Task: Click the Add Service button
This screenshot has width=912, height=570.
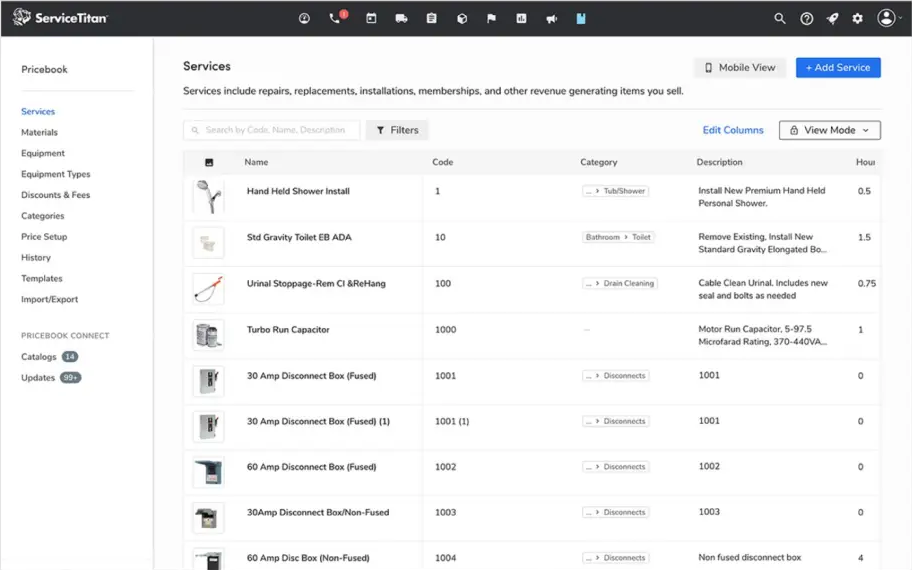Action: 838,67
